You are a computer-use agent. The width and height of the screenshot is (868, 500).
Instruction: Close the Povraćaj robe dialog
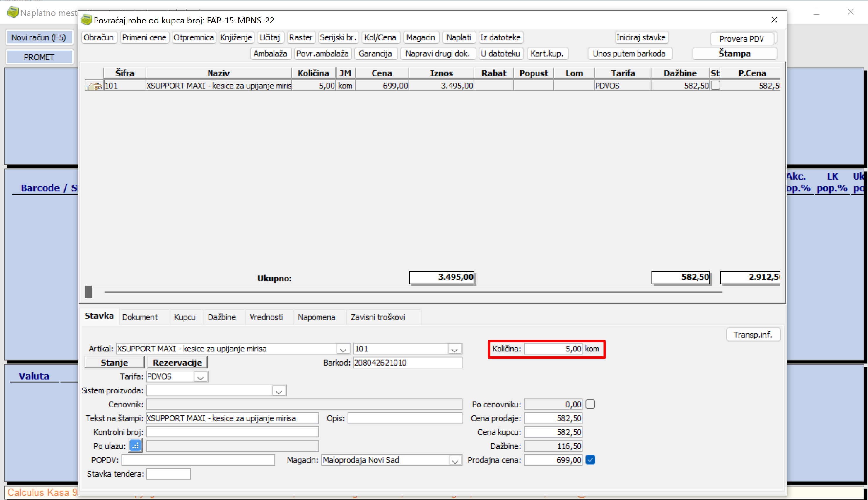(774, 20)
